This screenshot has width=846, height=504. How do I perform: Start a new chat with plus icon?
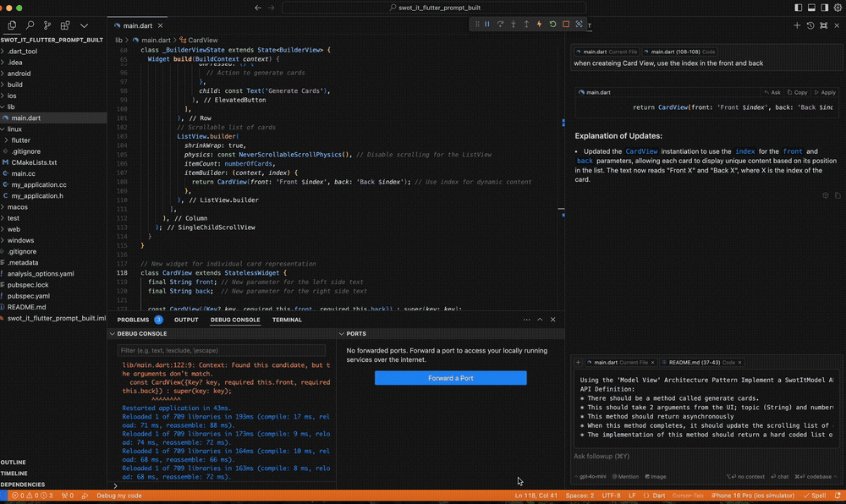797,25
